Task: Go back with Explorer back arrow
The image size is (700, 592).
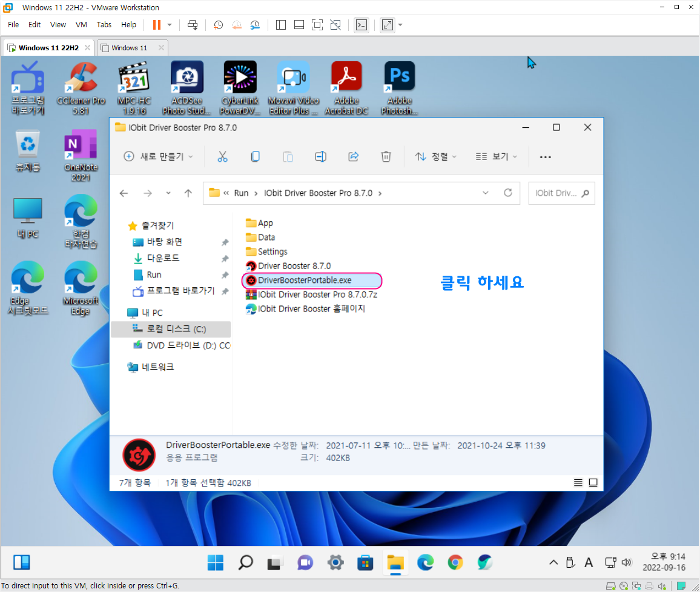Action: pos(124,193)
